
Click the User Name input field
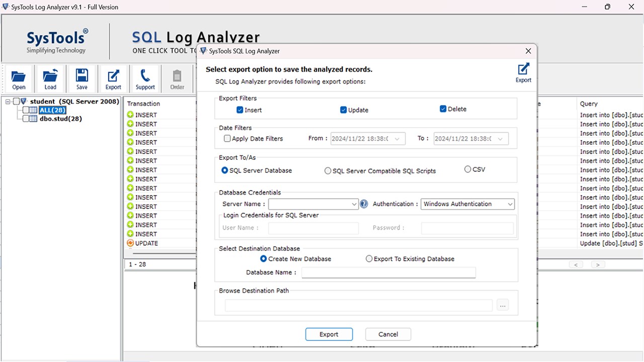tap(313, 228)
